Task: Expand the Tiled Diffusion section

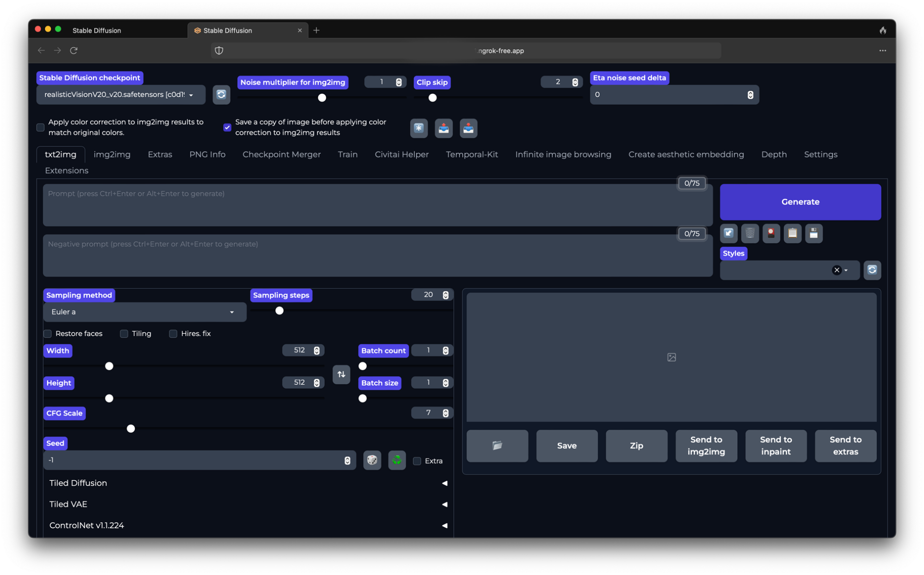Action: pos(248,483)
